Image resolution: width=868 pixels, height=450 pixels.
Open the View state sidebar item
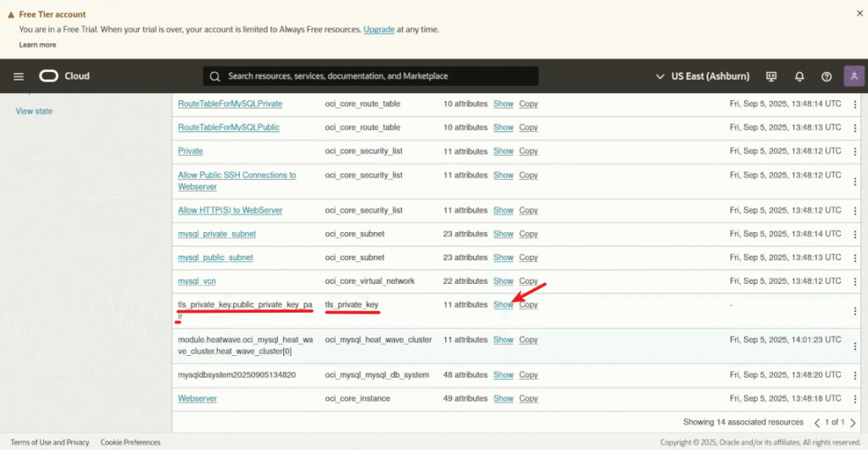(34, 111)
